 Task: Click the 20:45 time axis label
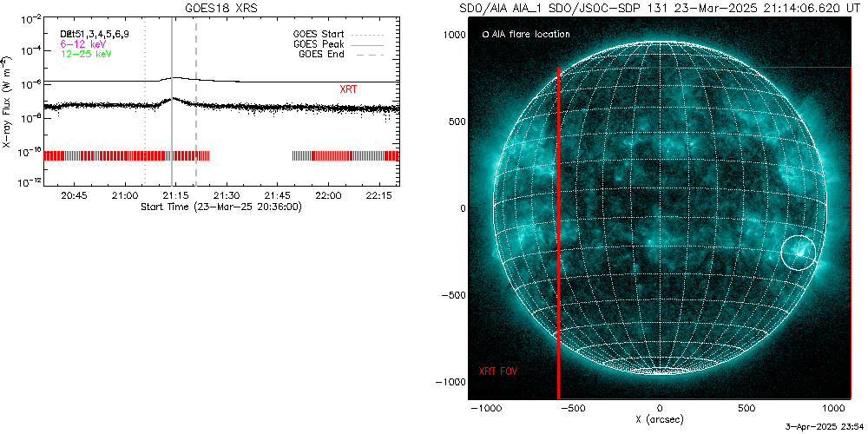pos(74,196)
